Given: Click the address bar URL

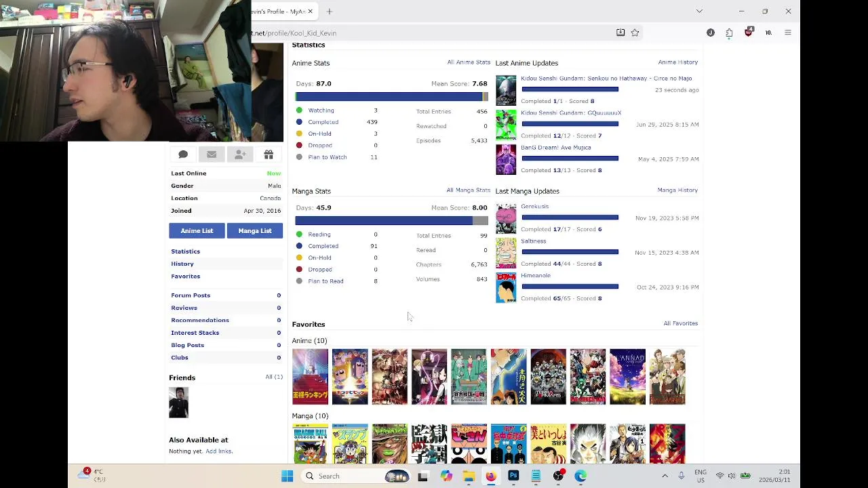Looking at the screenshot, I should click(294, 33).
